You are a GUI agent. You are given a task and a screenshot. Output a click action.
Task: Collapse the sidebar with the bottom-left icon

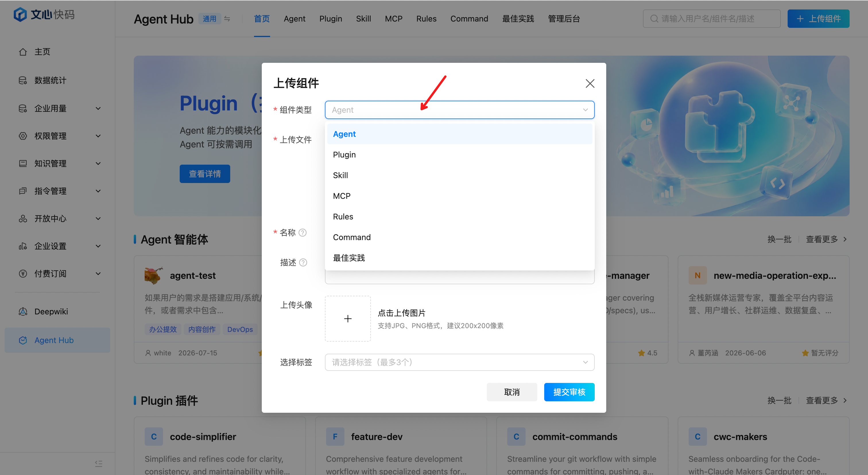pyautogui.click(x=98, y=464)
